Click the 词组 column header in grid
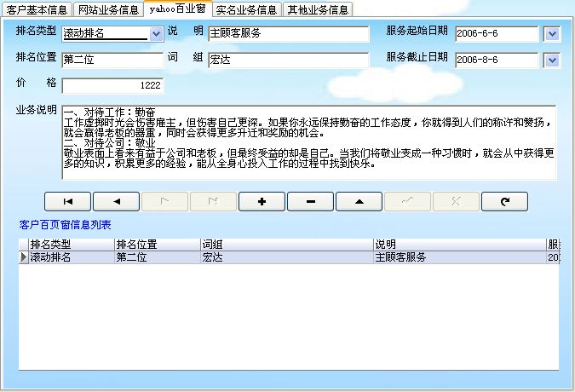575x392 pixels. point(287,245)
